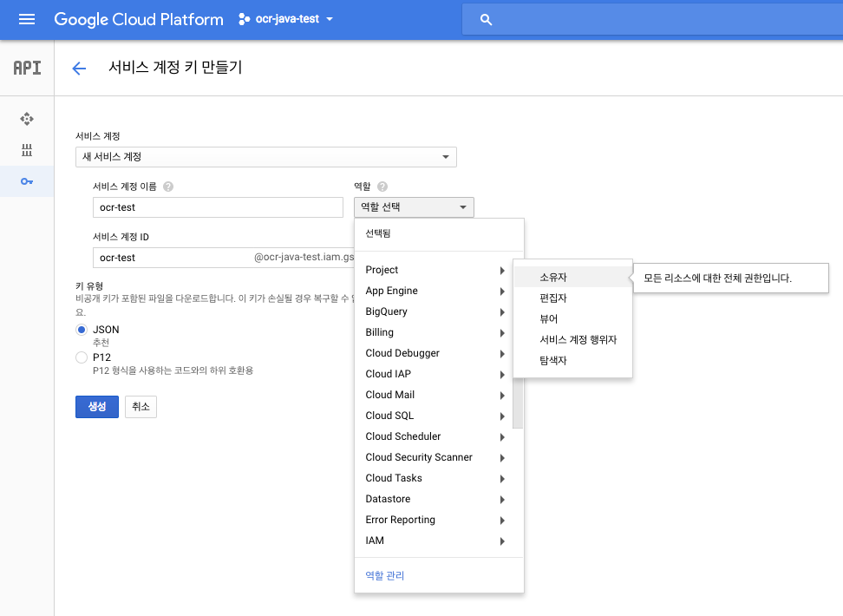
Task: Choose the 소유자 (Owner) role
Action: [572, 278]
